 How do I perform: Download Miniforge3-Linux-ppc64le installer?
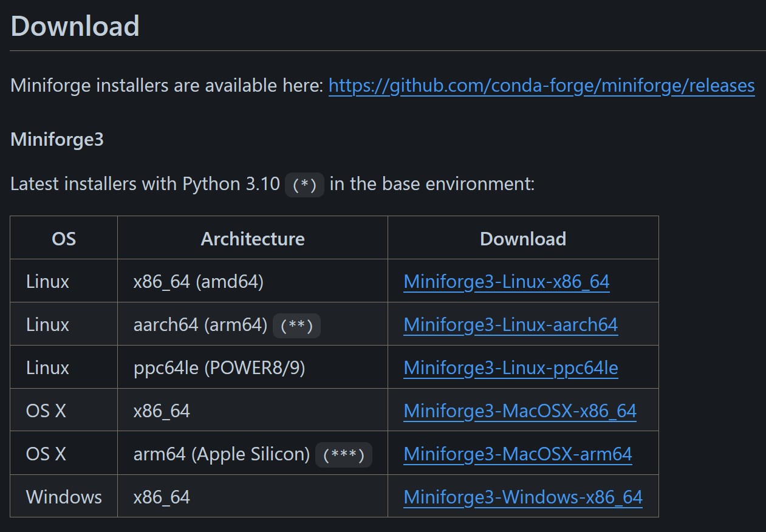point(511,368)
